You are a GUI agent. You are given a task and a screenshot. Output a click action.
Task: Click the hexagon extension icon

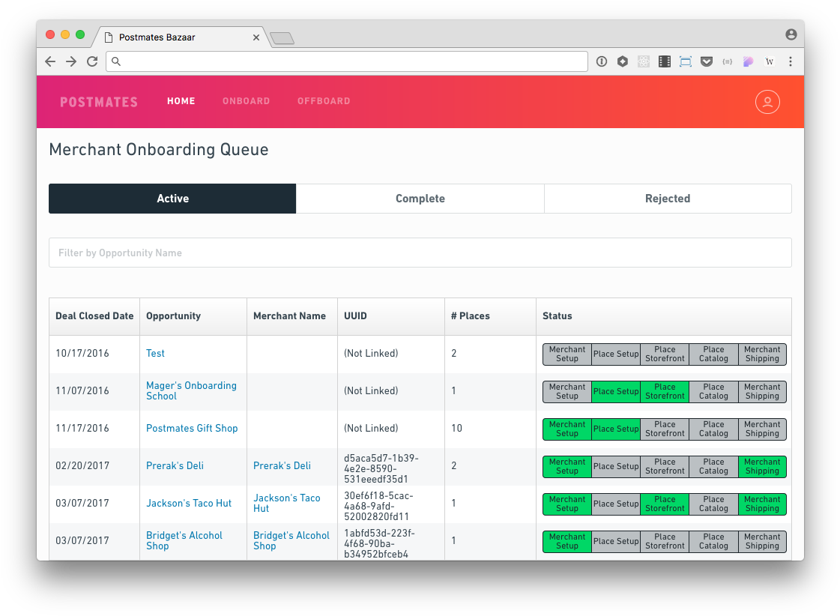[x=623, y=61]
